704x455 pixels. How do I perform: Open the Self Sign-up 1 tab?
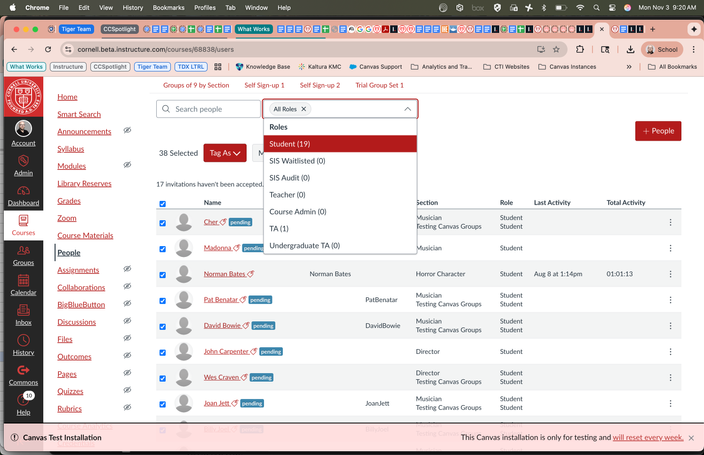(264, 85)
